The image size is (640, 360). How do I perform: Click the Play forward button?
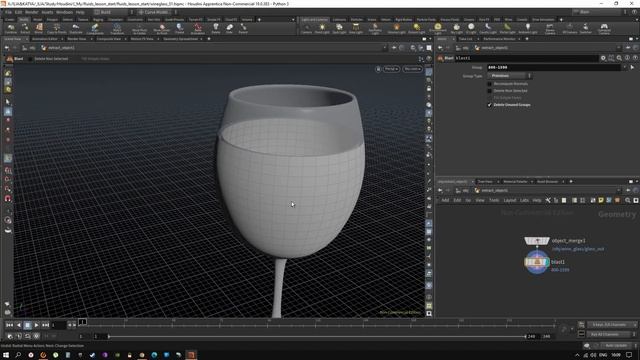point(36,325)
